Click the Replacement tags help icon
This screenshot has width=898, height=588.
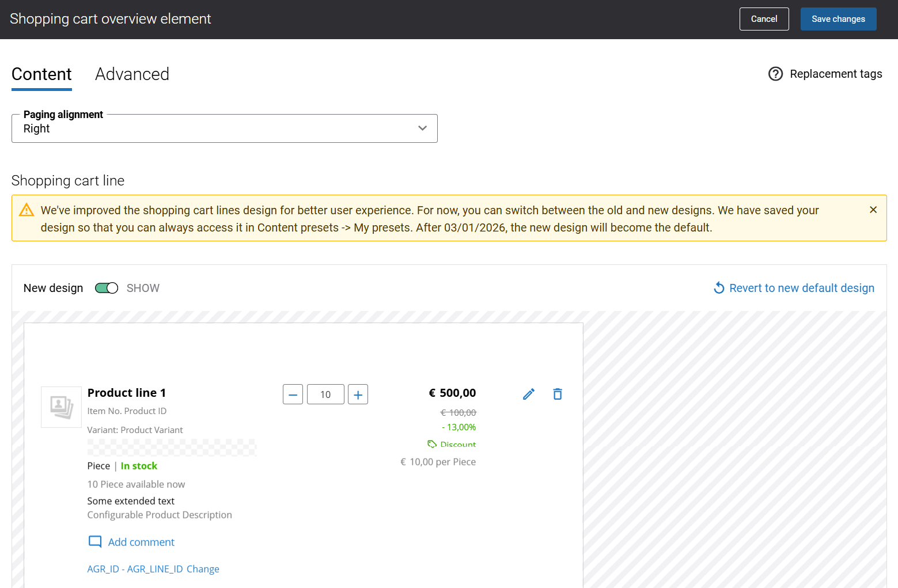(x=775, y=74)
